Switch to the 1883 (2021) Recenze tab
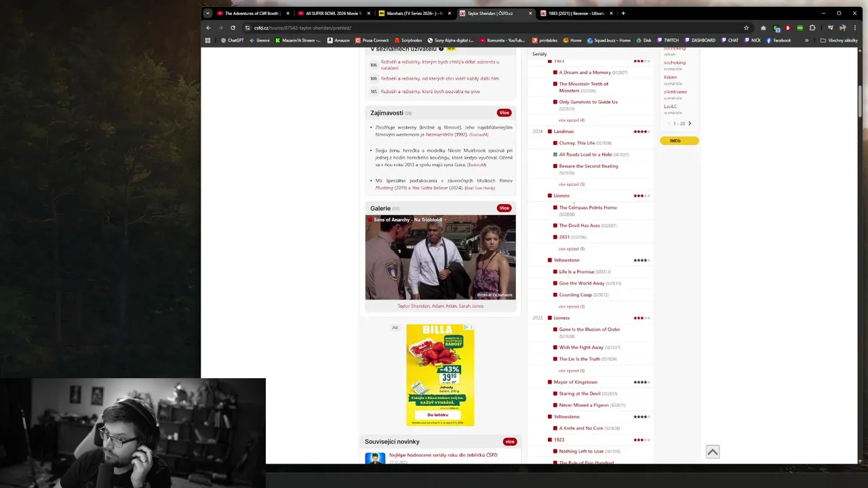The width and height of the screenshot is (868, 488). coord(576,13)
